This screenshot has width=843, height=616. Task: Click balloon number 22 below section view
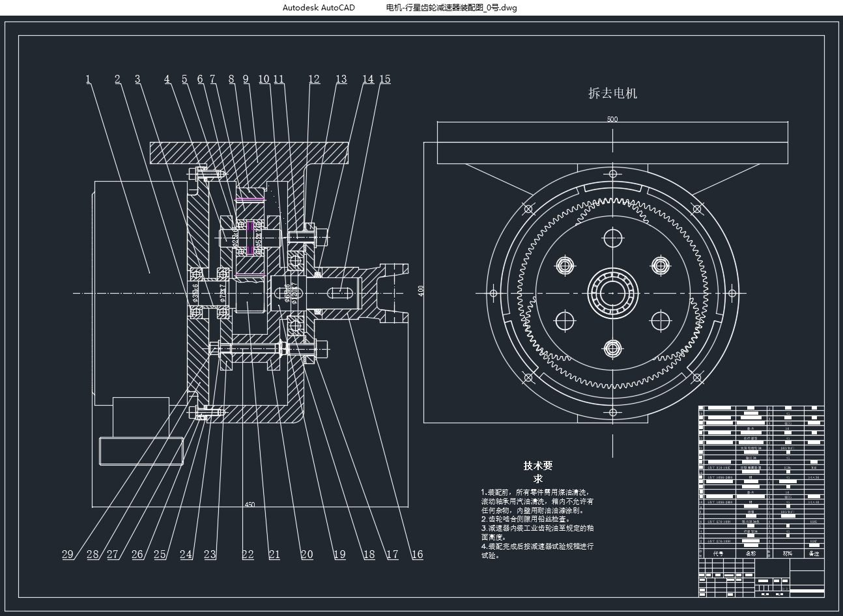tap(248, 555)
